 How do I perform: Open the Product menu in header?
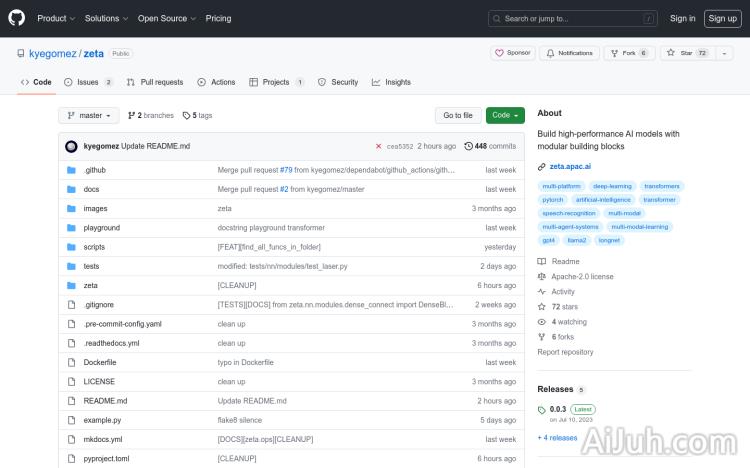[x=55, y=18]
